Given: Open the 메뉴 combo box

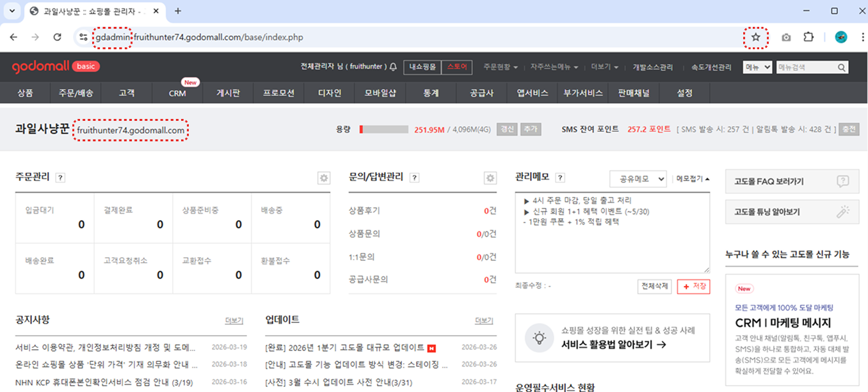Looking at the screenshot, I should [x=757, y=67].
